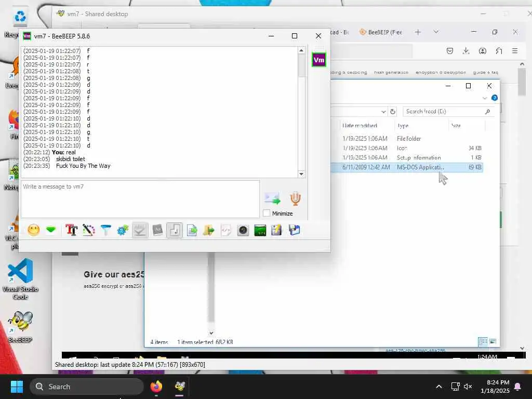
Task: Click the Explorer blue help question icon
Action: coord(495,98)
